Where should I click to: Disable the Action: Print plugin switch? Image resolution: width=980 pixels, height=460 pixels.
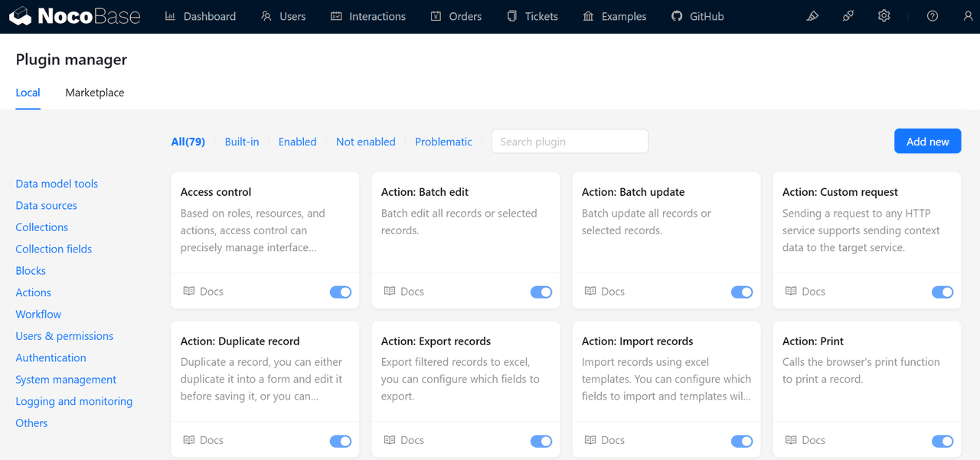pos(942,441)
